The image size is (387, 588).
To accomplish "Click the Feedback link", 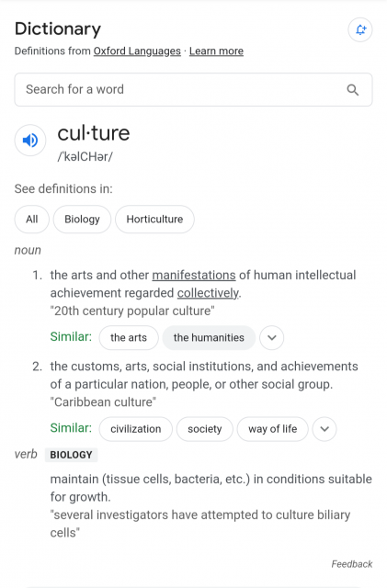I will pos(352,564).
